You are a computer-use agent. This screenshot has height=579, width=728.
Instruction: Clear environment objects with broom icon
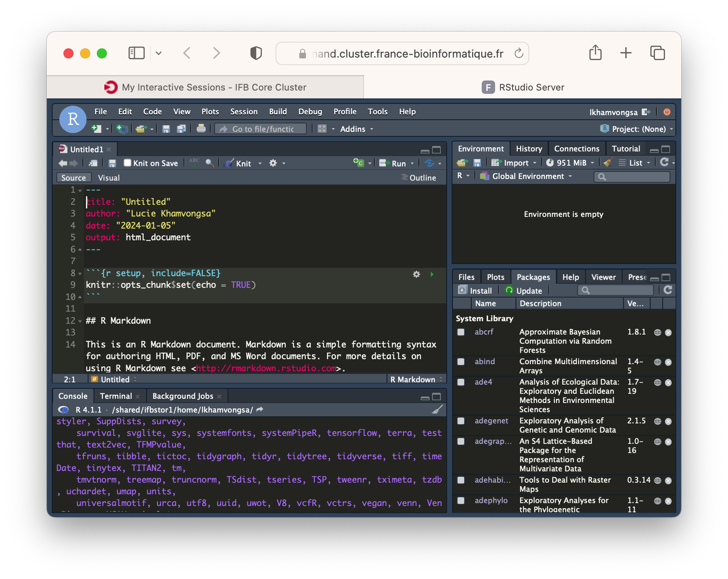(608, 163)
